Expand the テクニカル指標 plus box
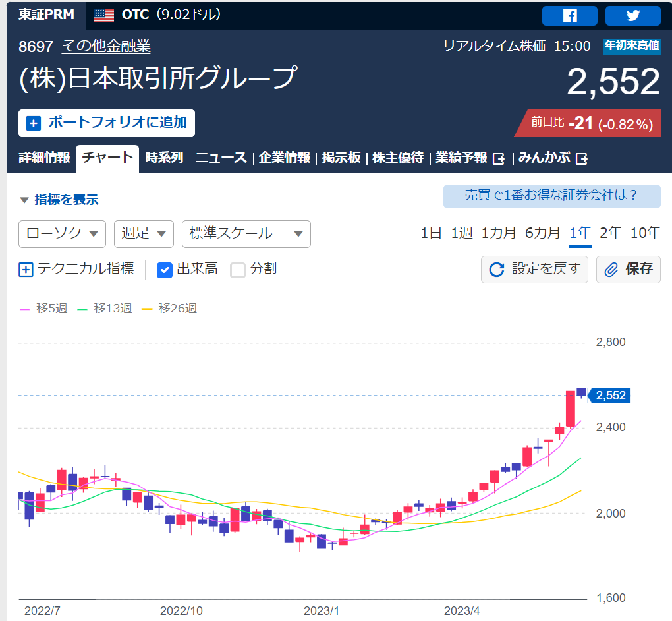 [x=26, y=270]
